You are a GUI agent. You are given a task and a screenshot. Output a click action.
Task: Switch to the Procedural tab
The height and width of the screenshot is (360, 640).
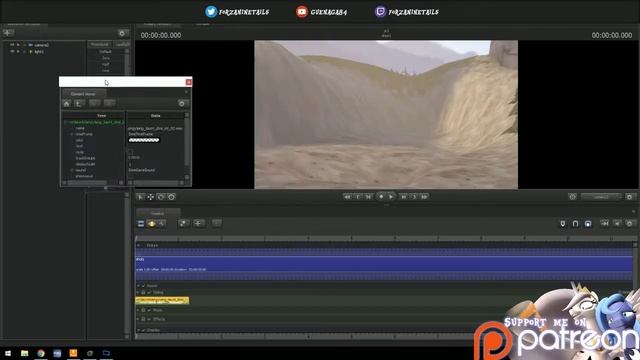click(x=100, y=44)
